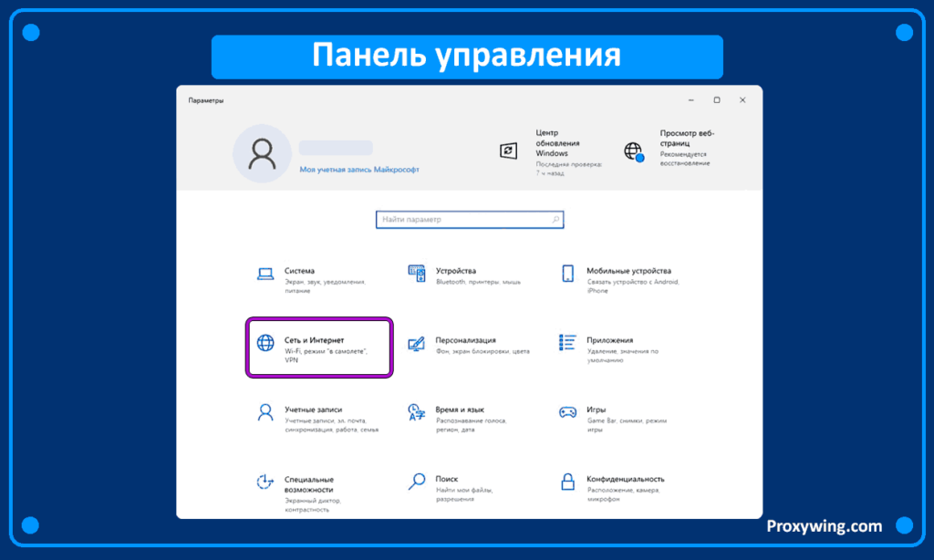Click the Устройства category title
The image size is (934, 560).
[x=456, y=271]
